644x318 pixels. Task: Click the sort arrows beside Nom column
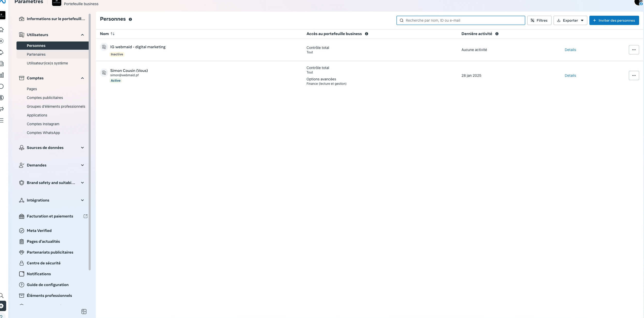pos(113,34)
